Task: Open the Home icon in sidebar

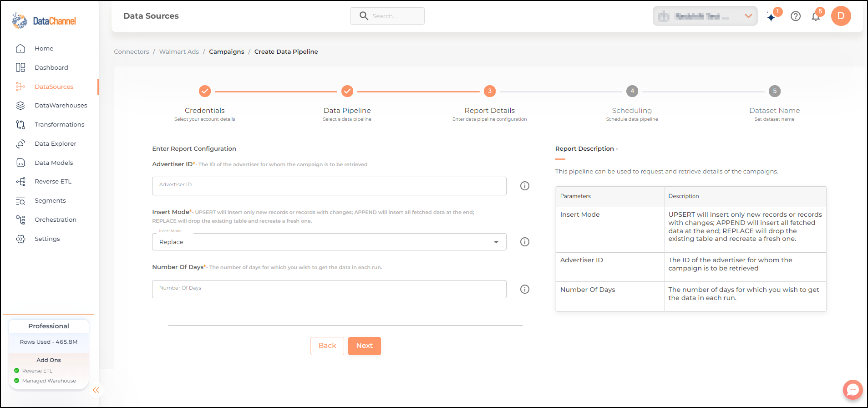Action: coord(20,49)
